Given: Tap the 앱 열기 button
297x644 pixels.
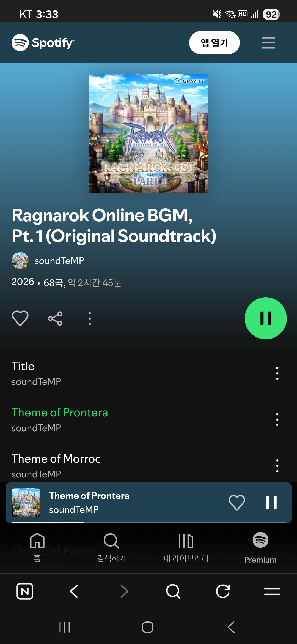Looking at the screenshot, I should 215,43.
